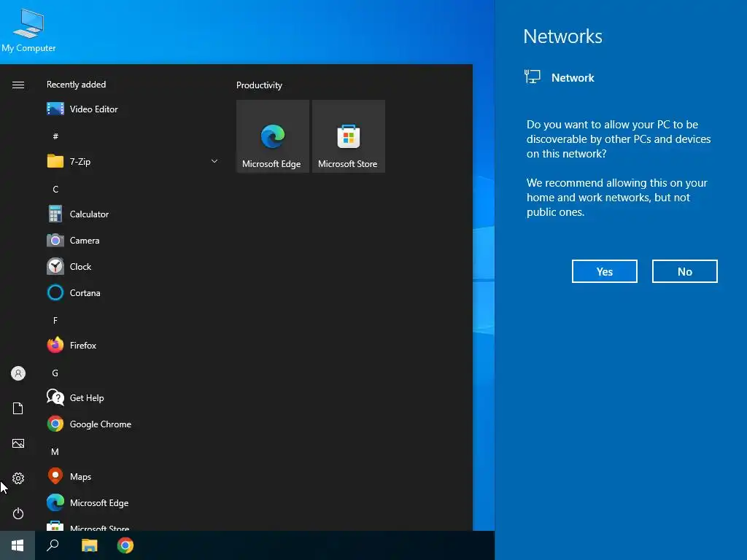Expand the 7-Zip folder chevron
747x560 pixels.
214,161
